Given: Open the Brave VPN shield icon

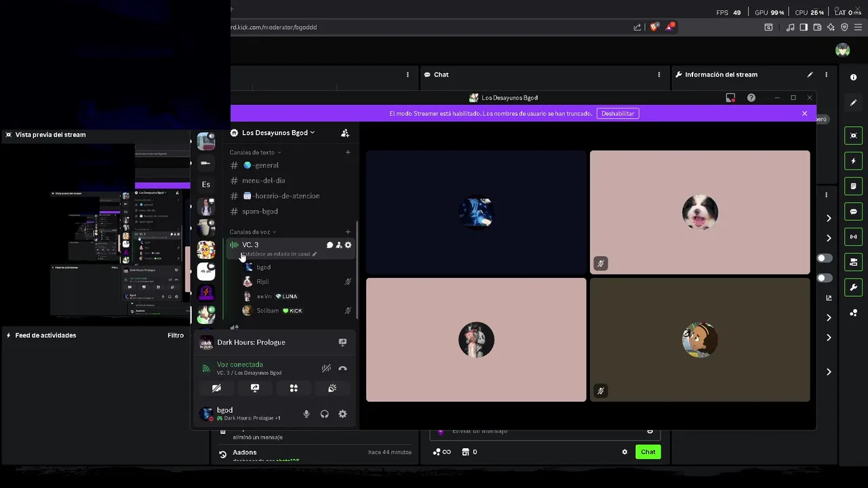Looking at the screenshot, I should click(844, 27).
